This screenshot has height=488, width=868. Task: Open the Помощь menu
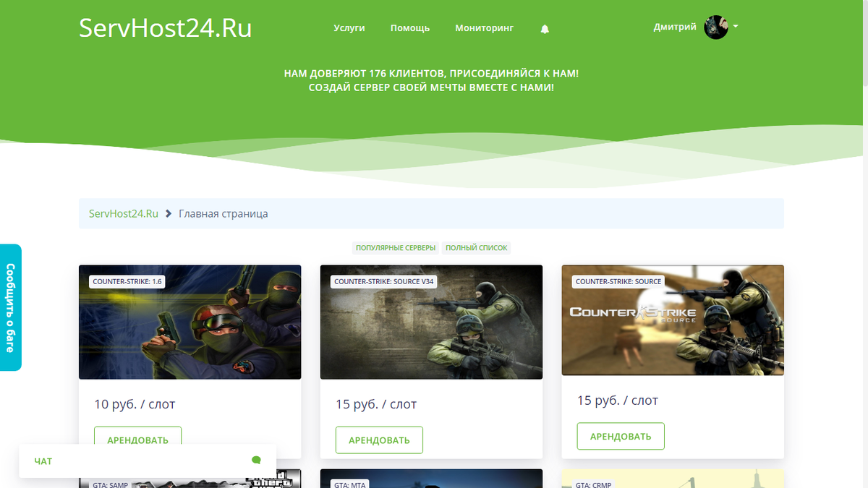coord(410,28)
